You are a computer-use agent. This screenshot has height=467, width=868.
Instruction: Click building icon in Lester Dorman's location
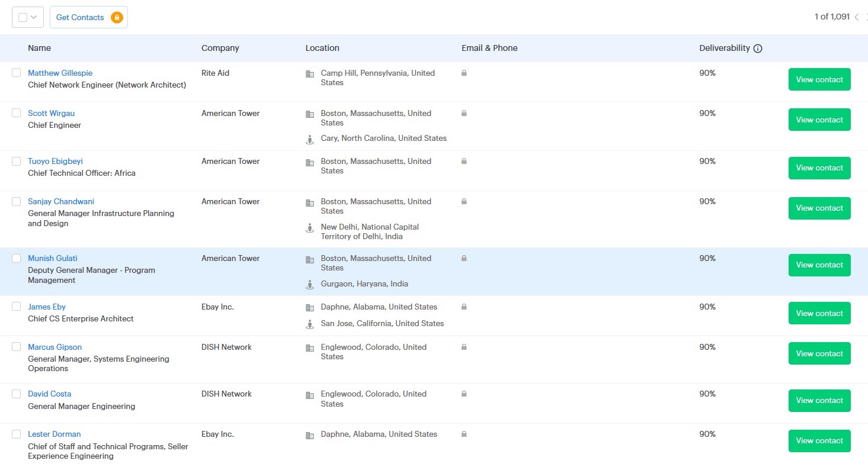(x=310, y=436)
